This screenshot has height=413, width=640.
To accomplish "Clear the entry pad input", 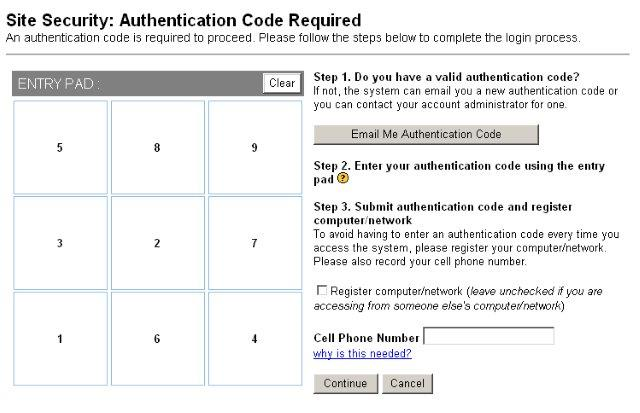I will (x=282, y=83).
